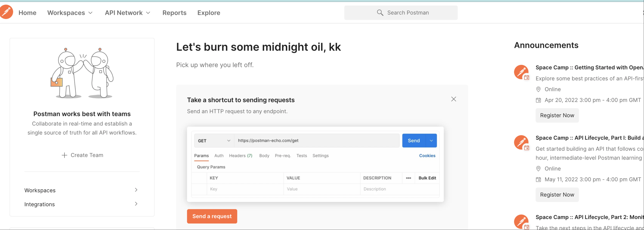The image size is (644, 230).
Task: Click Create Team
Action: 82,155
